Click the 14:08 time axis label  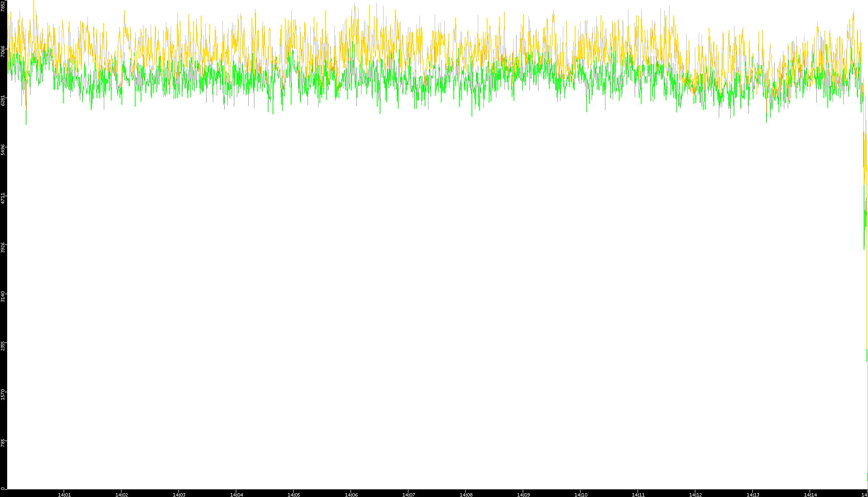coord(466,495)
